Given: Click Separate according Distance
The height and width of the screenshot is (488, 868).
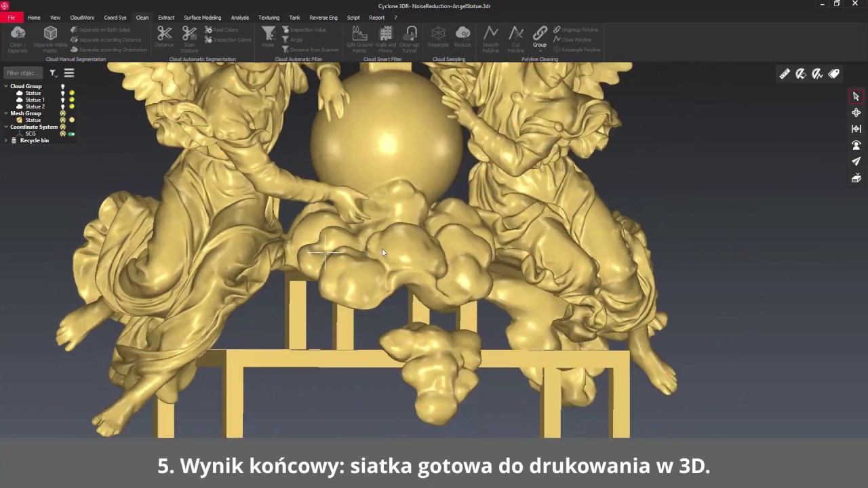Looking at the screenshot, I should tap(106, 40).
